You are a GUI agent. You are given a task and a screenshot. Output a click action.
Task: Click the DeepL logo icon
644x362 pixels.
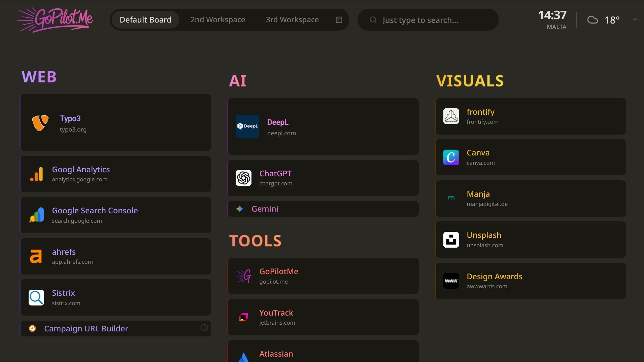tap(247, 126)
